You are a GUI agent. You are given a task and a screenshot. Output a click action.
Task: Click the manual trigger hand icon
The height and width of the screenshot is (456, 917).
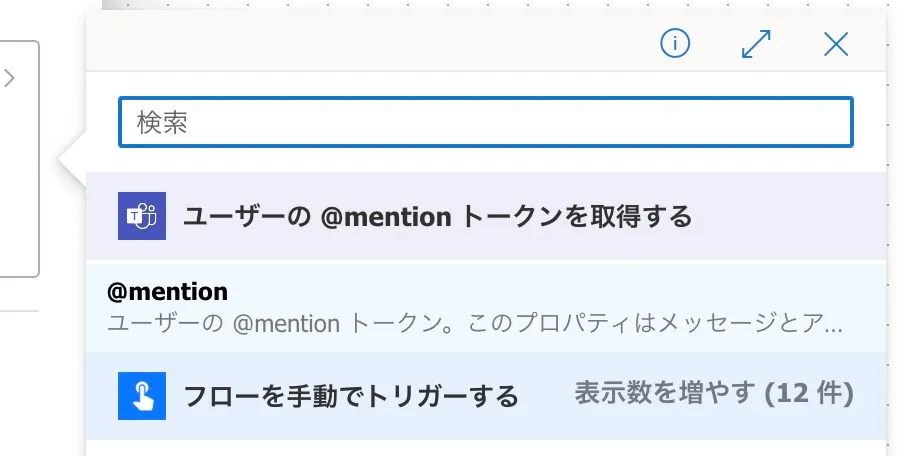141,396
